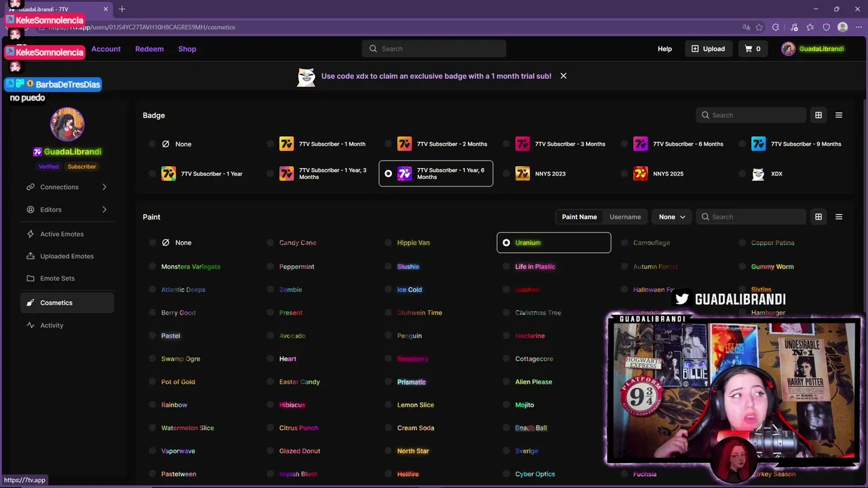The image size is (868, 488).
Task: Expand the Editors sidebar section
Action: pyautogui.click(x=66, y=209)
